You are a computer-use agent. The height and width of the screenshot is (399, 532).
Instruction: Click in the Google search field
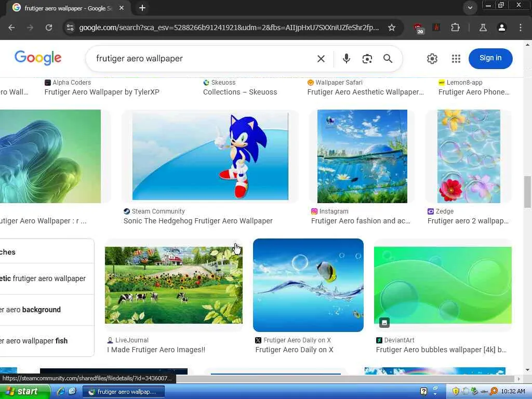coord(204,59)
